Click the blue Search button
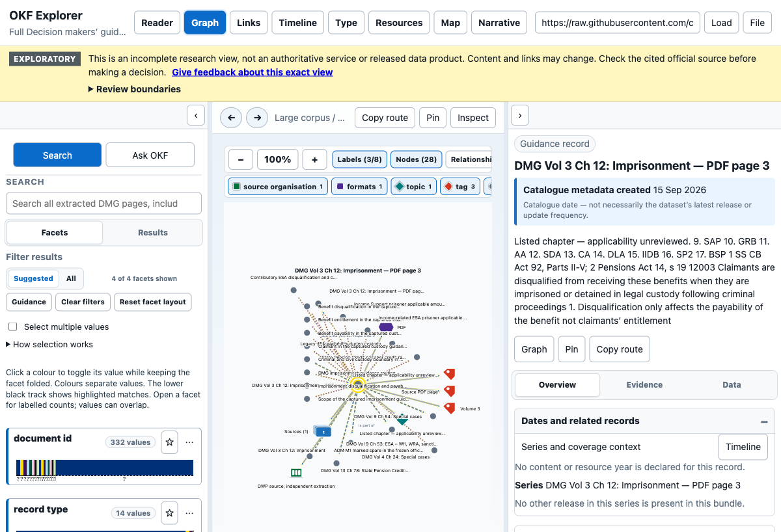 [x=57, y=155]
